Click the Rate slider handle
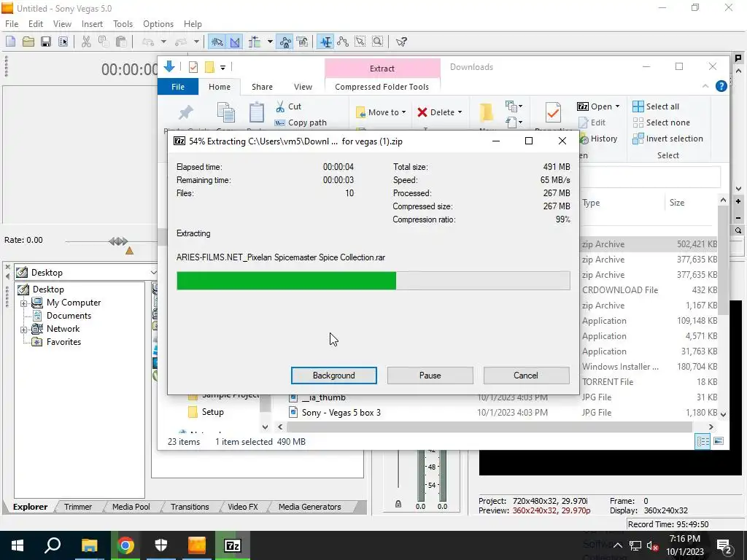Image resolution: width=747 pixels, height=560 pixels. 118,241
